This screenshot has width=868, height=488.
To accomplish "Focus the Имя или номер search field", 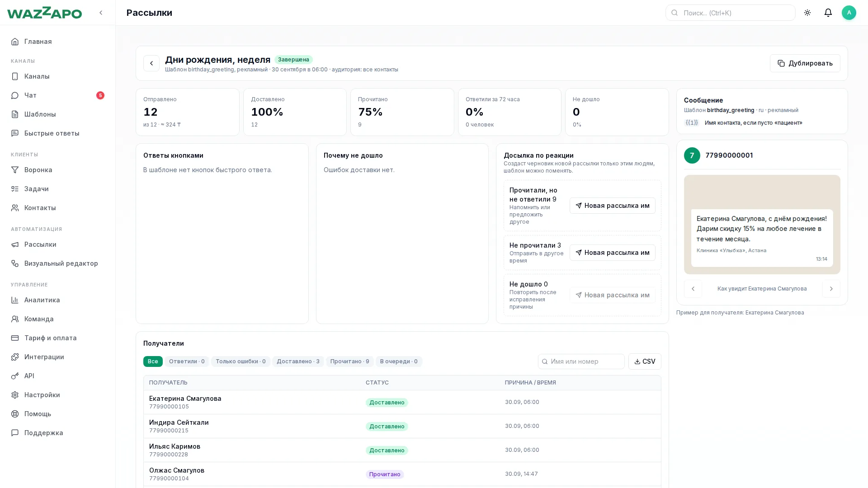I will point(581,361).
